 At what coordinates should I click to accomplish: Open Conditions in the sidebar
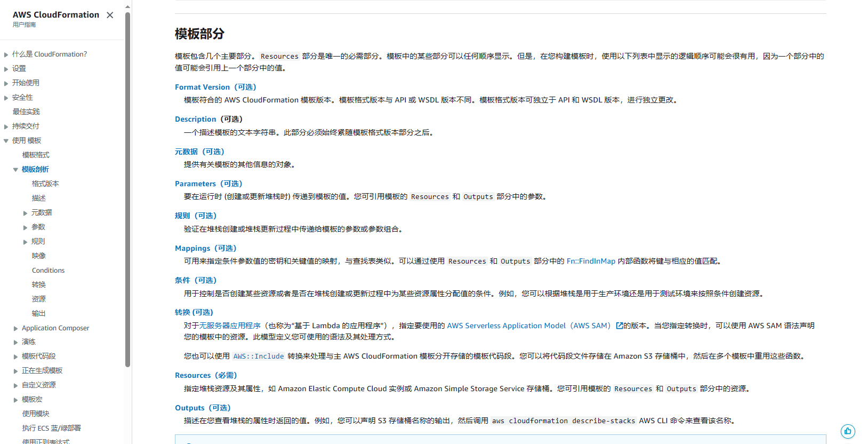click(x=48, y=270)
